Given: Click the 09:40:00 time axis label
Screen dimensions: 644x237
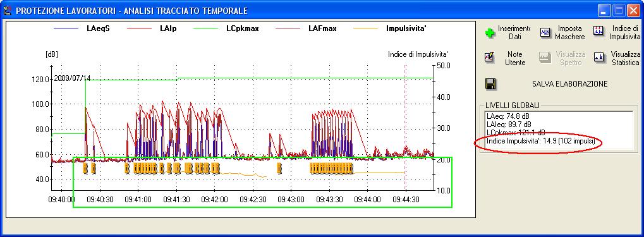Looking at the screenshot, I should click(61, 200).
